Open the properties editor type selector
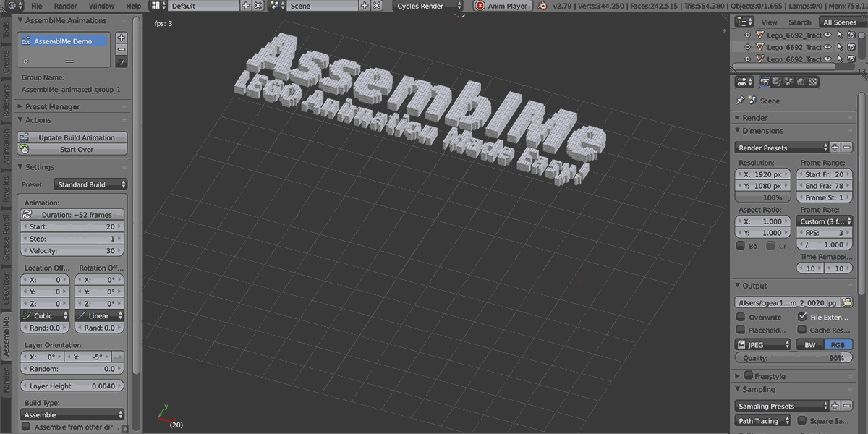Viewport: 868px width, 434px height. (744, 82)
